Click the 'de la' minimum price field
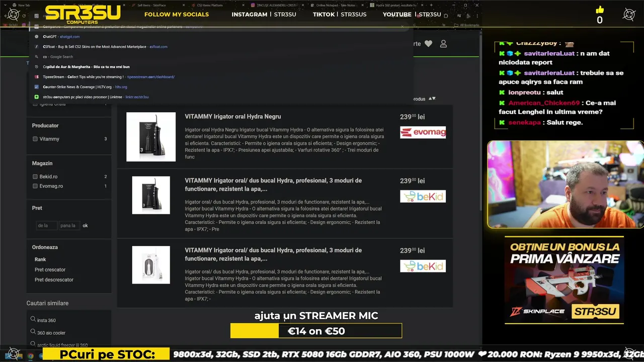 coord(46,226)
